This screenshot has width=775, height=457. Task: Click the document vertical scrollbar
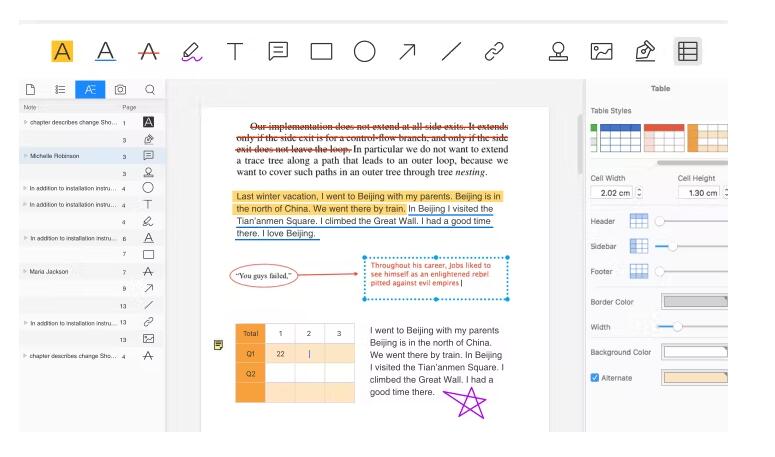tap(580, 144)
